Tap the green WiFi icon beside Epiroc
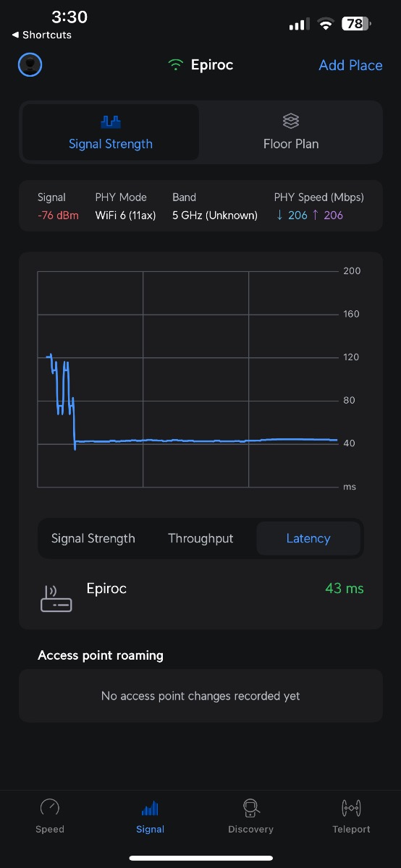This screenshot has width=401, height=868. tap(175, 65)
